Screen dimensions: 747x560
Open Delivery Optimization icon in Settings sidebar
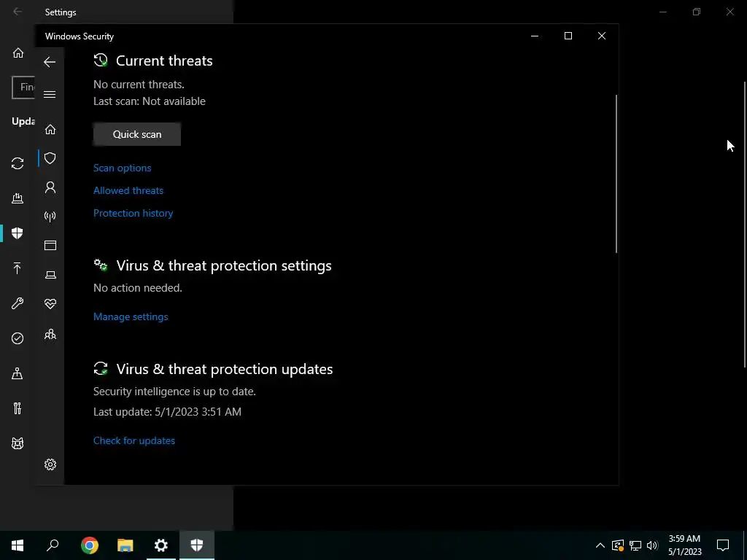coord(18,198)
